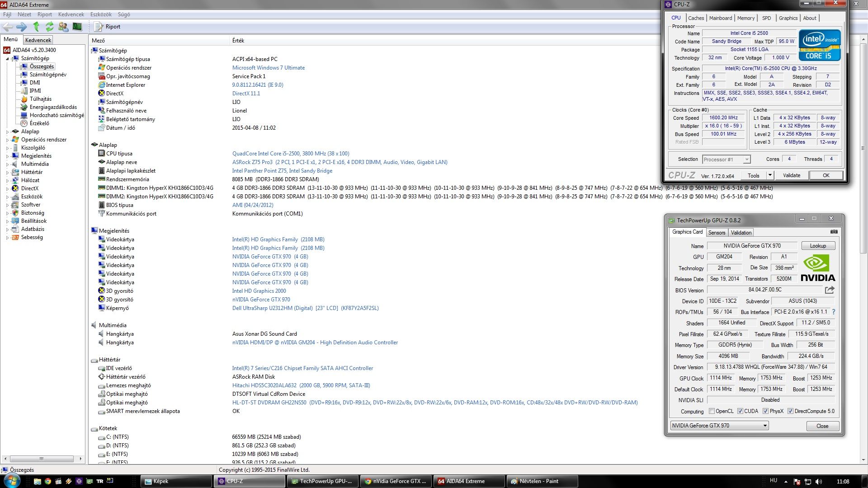The image size is (868, 488).
Task: Toggle the OpenCL checkbox in GPU-Z
Action: [712, 411]
